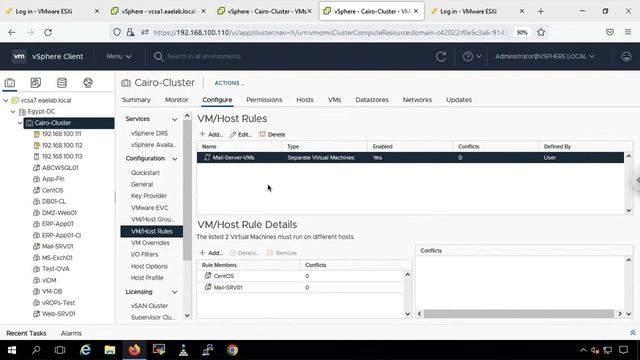The width and height of the screenshot is (640, 360).
Task: Click the shield tracking protection icon
Action: pos(117,32)
